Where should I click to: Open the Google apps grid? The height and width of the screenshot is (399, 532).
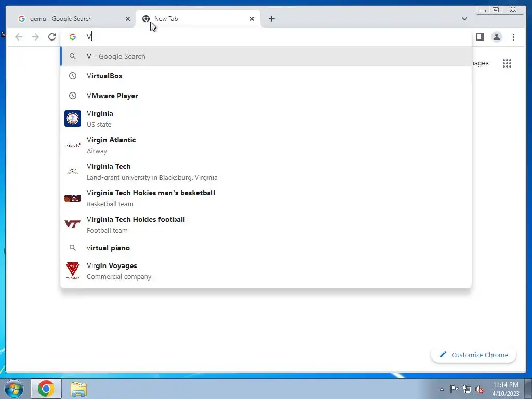(507, 63)
